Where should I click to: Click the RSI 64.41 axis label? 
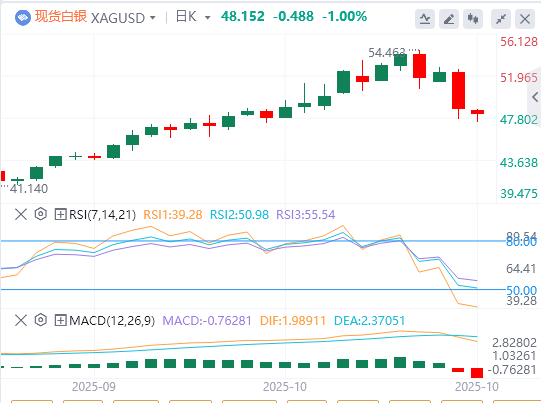click(x=521, y=268)
